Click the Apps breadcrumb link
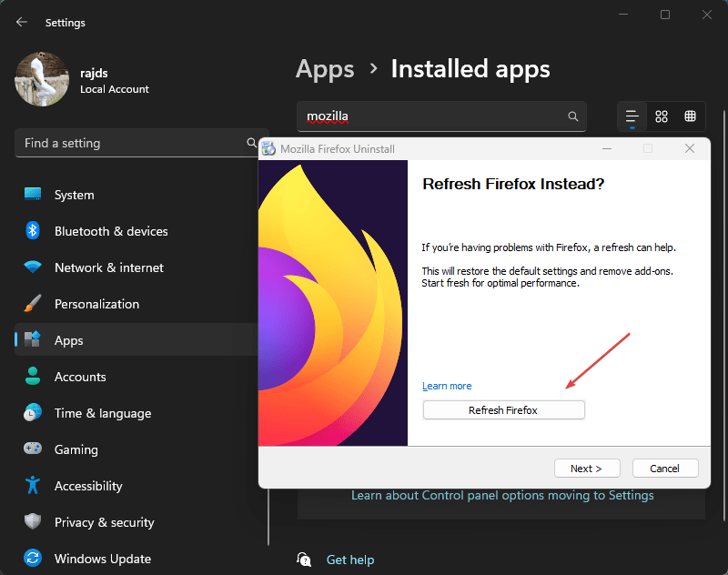 point(325,69)
